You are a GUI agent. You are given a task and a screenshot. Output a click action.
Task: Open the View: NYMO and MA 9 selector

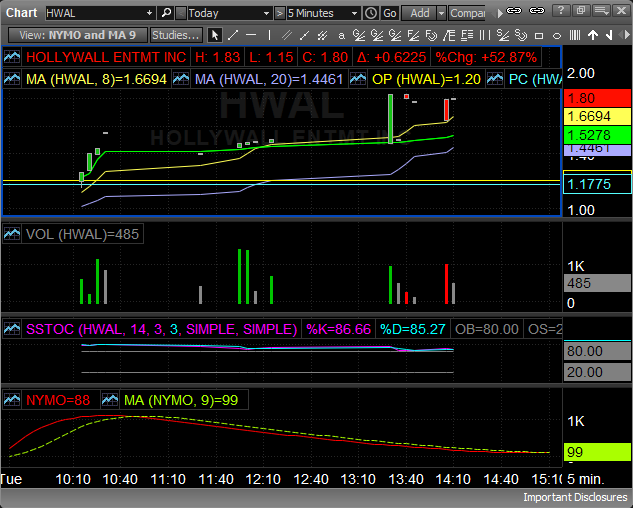(78, 36)
